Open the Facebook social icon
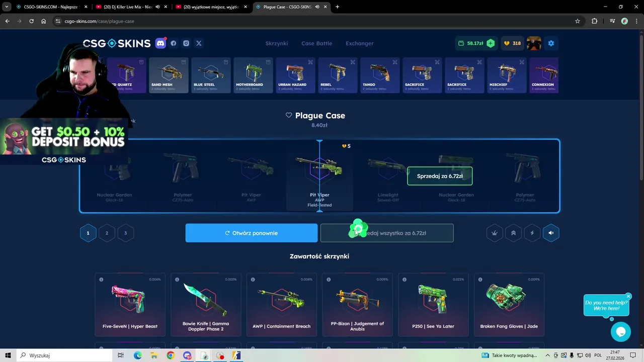 (174, 43)
